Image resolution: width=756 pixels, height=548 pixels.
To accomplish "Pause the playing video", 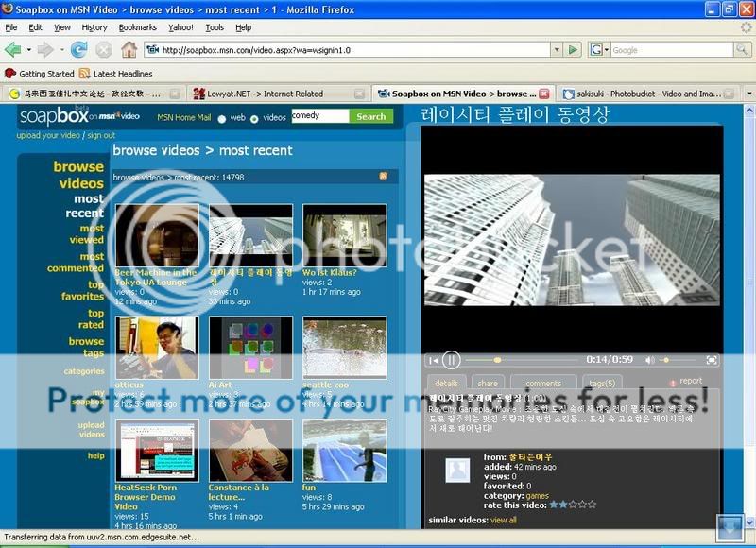I will 452,361.
